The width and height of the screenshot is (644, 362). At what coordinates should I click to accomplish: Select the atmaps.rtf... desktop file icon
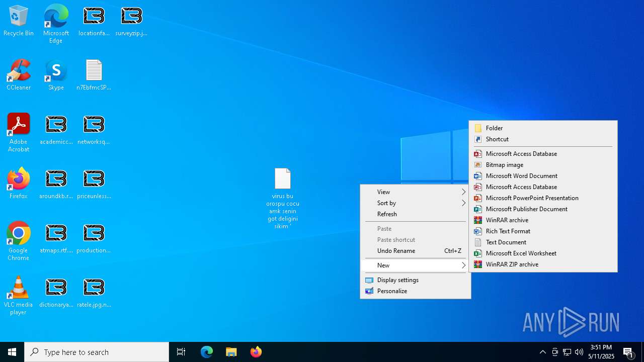(56, 238)
